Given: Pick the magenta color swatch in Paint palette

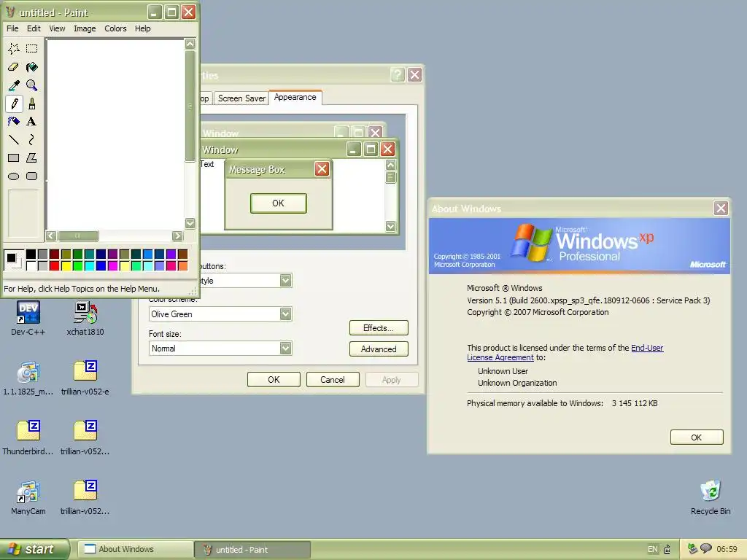Looking at the screenshot, I should click(x=112, y=265).
